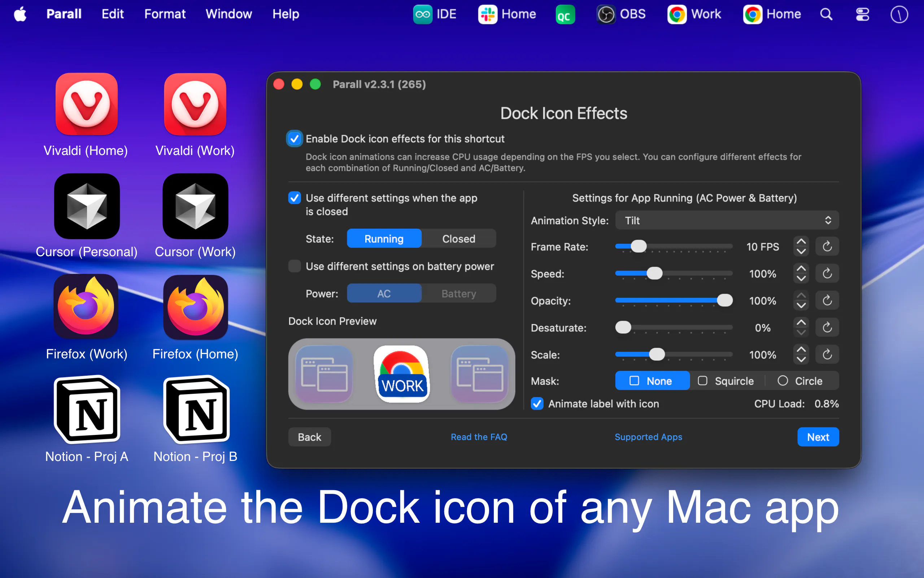Open Control Center from the menu bar
This screenshot has height=578, width=924.
pyautogui.click(x=863, y=14)
